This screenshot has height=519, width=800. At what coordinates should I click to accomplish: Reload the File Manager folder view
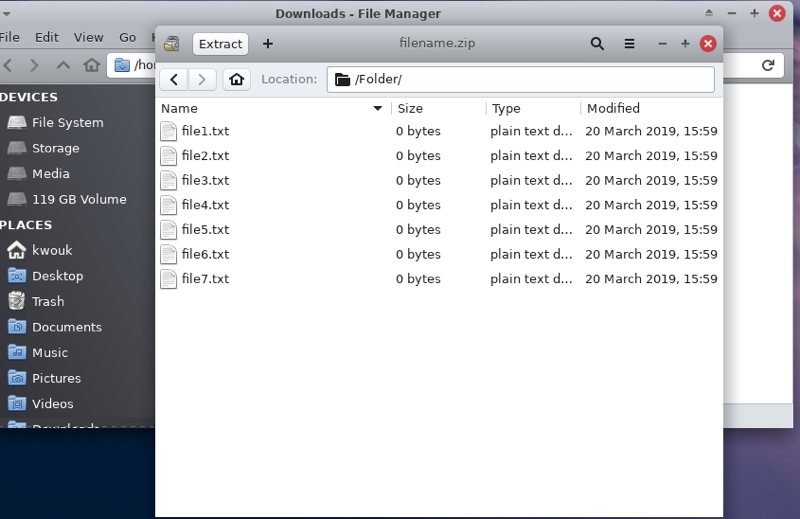(x=768, y=65)
